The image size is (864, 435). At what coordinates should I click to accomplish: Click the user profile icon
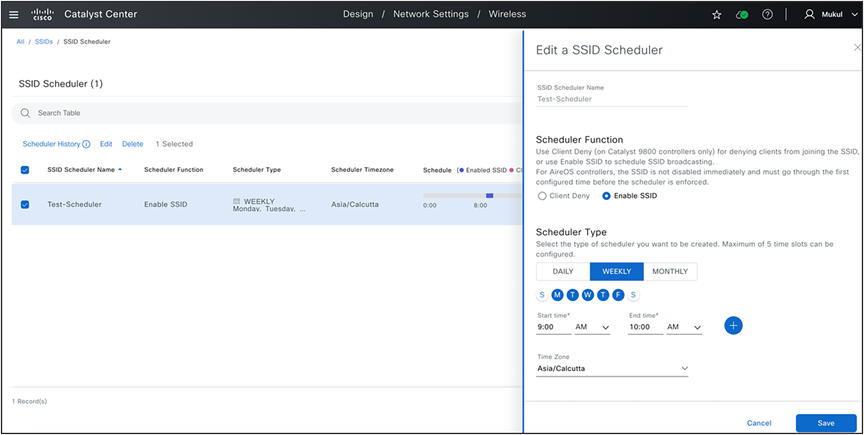click(809, 15)
